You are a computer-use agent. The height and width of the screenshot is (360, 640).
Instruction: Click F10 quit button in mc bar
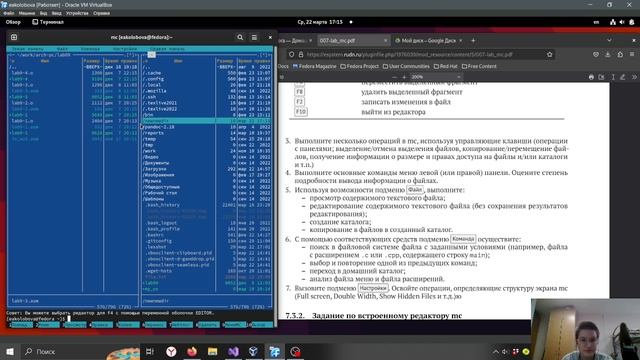(260, 325)
